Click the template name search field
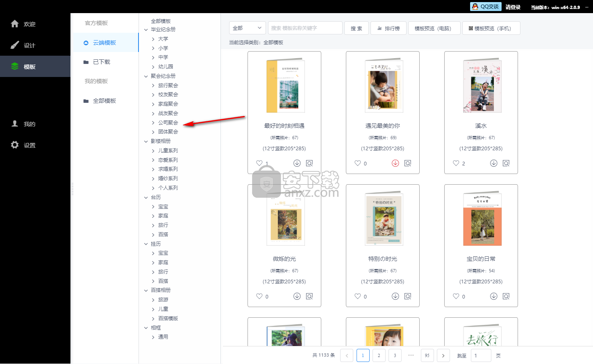This screenshot has height=364, width=593. (305, 28)
